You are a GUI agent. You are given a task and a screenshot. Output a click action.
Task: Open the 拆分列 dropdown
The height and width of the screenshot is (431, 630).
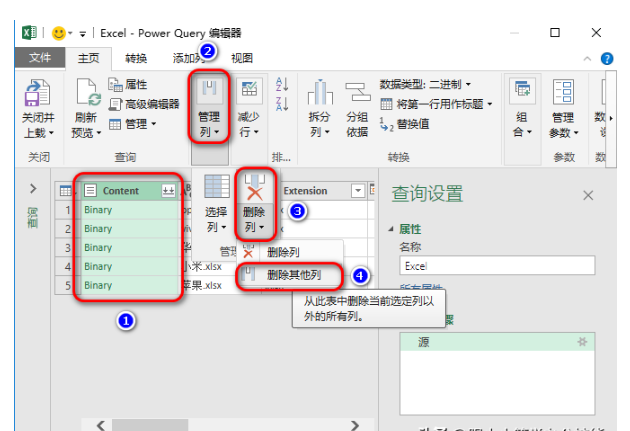tap(320, 108)
